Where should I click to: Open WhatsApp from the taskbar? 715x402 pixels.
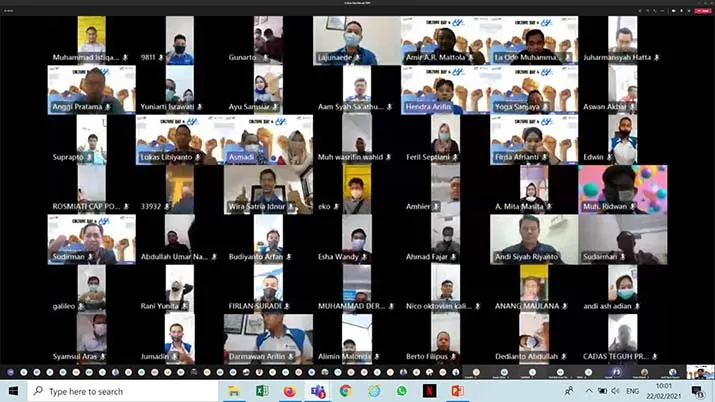[401, 391]
